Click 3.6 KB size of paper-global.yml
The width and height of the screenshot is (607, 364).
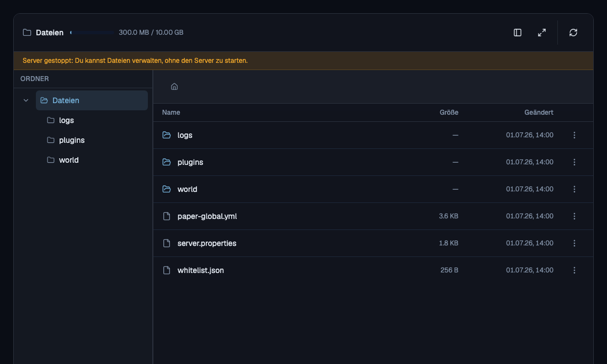pyautogui.click(x=448, y=216)
